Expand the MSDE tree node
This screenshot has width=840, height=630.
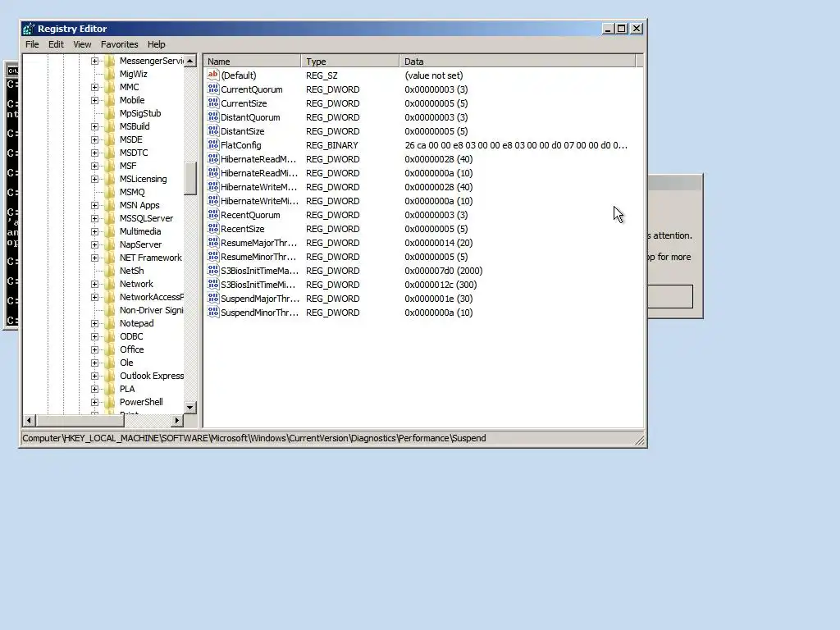(95, 139)
